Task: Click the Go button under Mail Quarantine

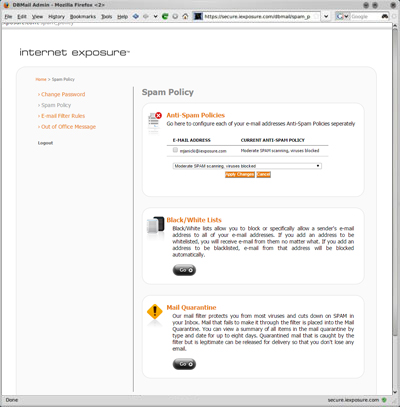Action: (184, 364)
